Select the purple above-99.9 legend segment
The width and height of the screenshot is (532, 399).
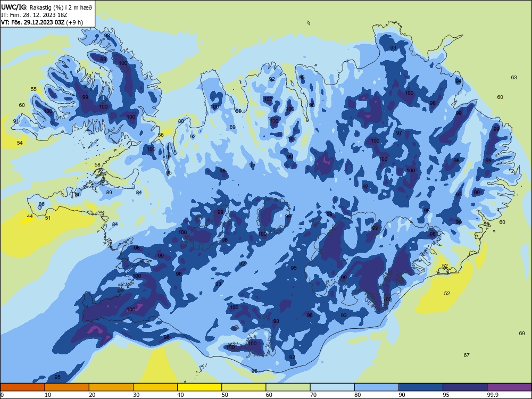(509, 387)
